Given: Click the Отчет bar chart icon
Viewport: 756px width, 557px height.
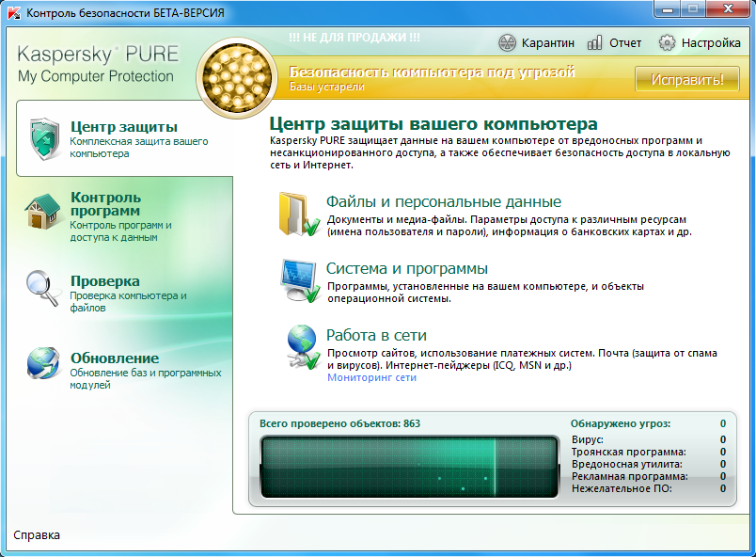Looking at the screenshot, I should coord(594,43).
